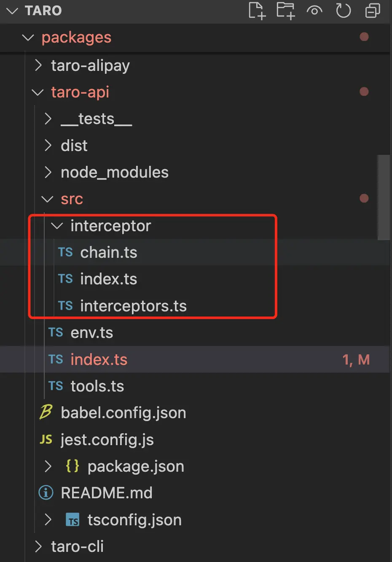Viewport: 392px width, 562px height.
Task: Click the change indicator dot beside taro-api
Action: click(x=364, y=92)
